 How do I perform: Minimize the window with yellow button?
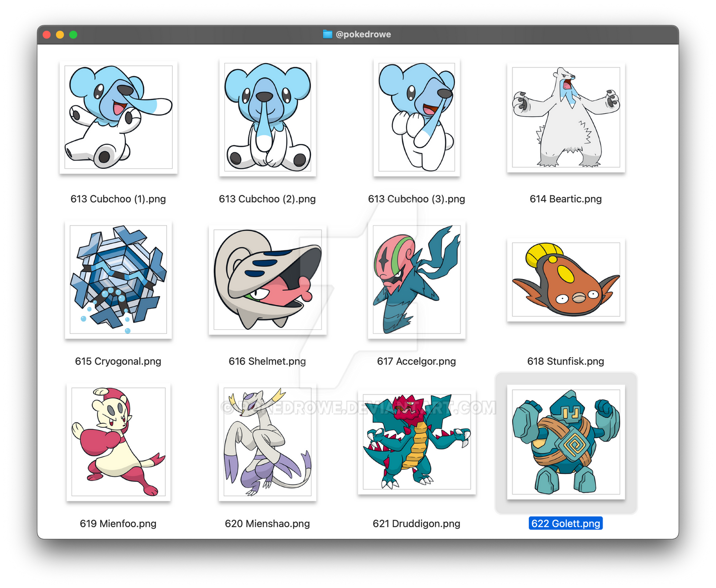(60, 35)
